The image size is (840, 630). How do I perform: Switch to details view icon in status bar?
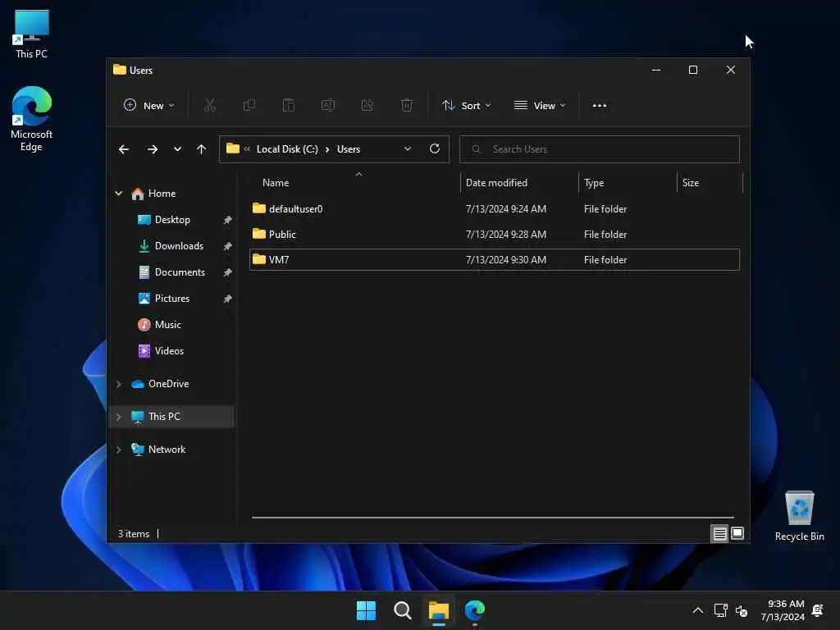tap(719, 533)
